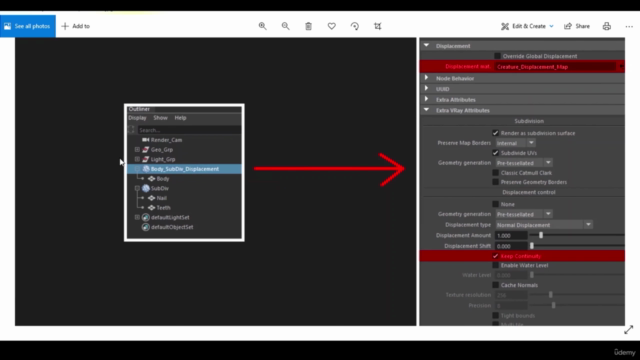Click the Displacement Shift value field
Viewport: 640px width, 360px height.
(511, 246)
